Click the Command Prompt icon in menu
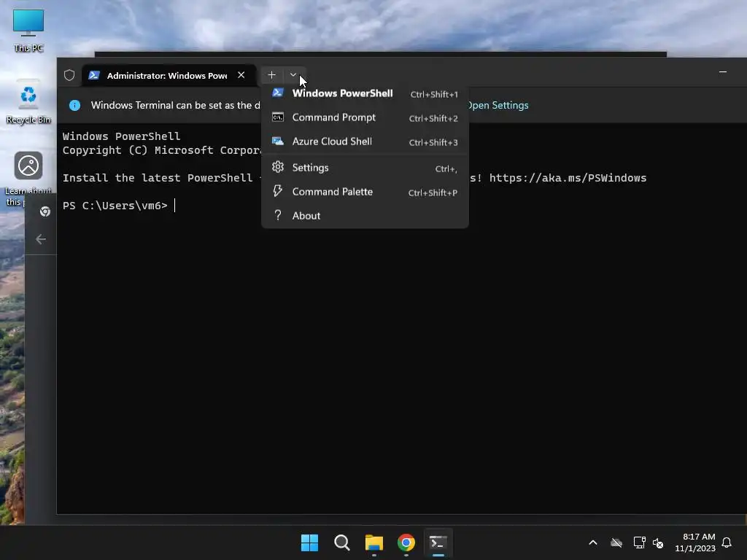The image size is (747, 560). coord(278,117)
